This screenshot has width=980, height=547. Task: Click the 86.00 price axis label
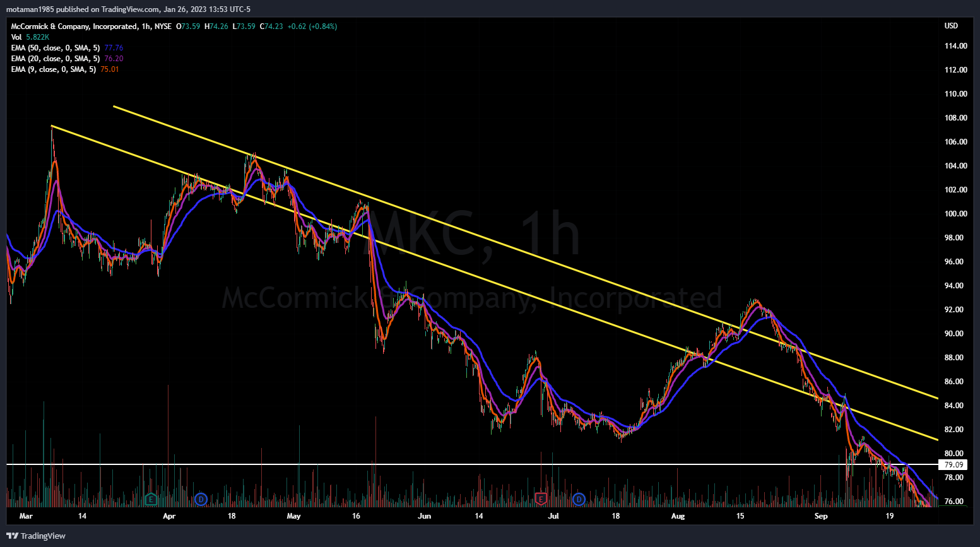tap(953, 382)
